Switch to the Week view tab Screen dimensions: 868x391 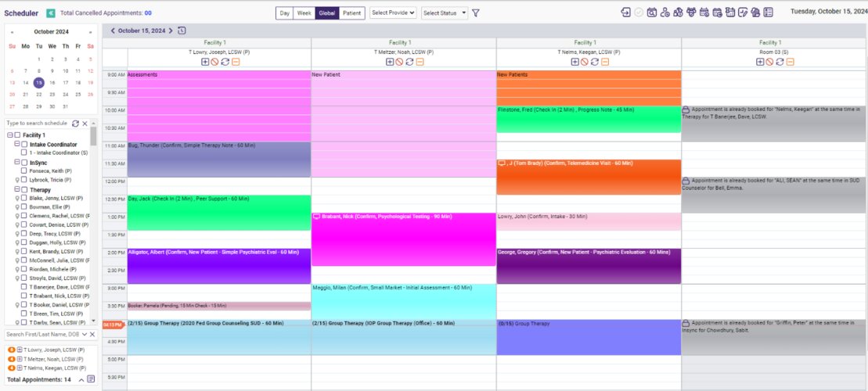(304, 13)
